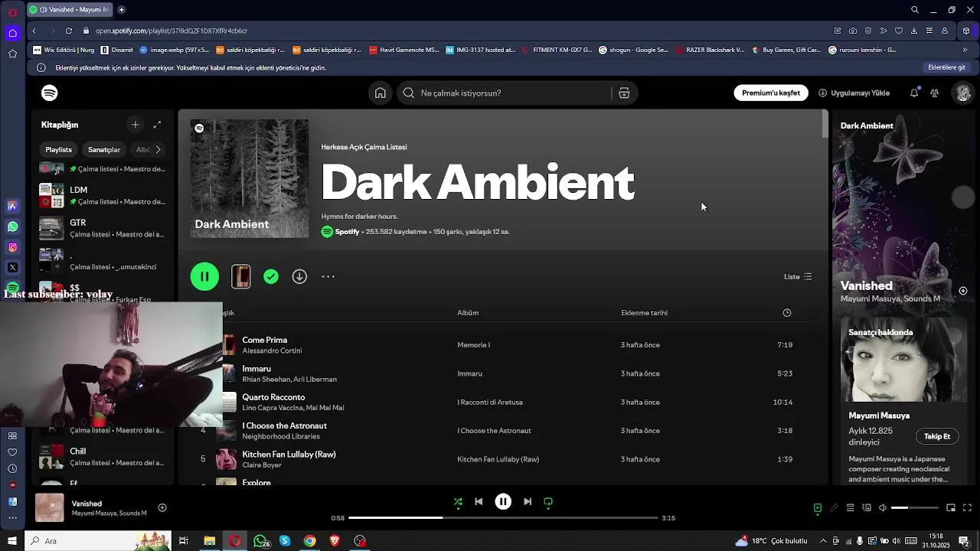The width and height of the screenshot is (980, 551).
Task: Open the Uygulamayı Yükle link
Action: [854, 93]
